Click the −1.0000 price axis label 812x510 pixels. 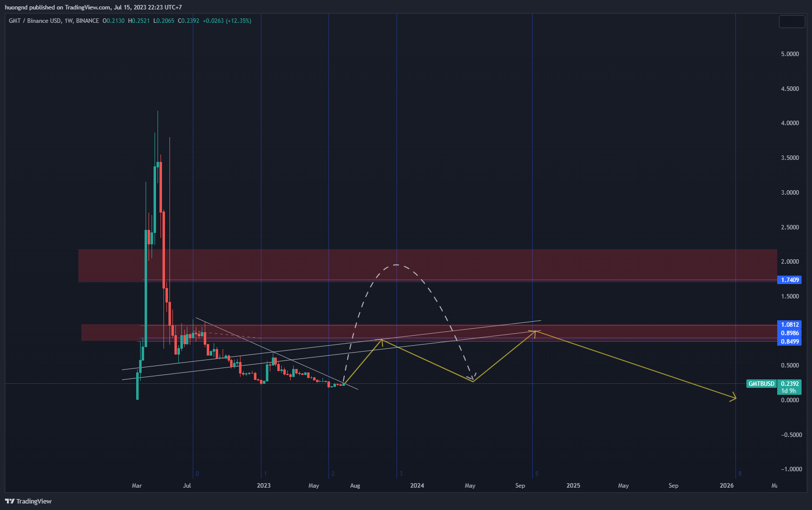click(x=791, y=469)
